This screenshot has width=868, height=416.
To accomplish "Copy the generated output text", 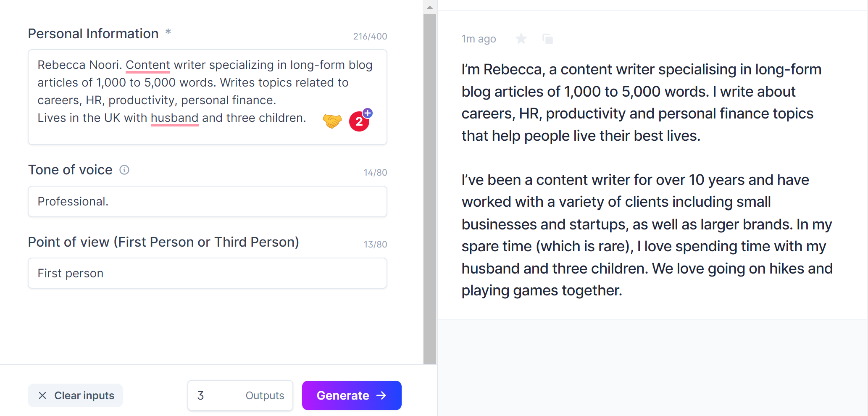I will point(548,39).
